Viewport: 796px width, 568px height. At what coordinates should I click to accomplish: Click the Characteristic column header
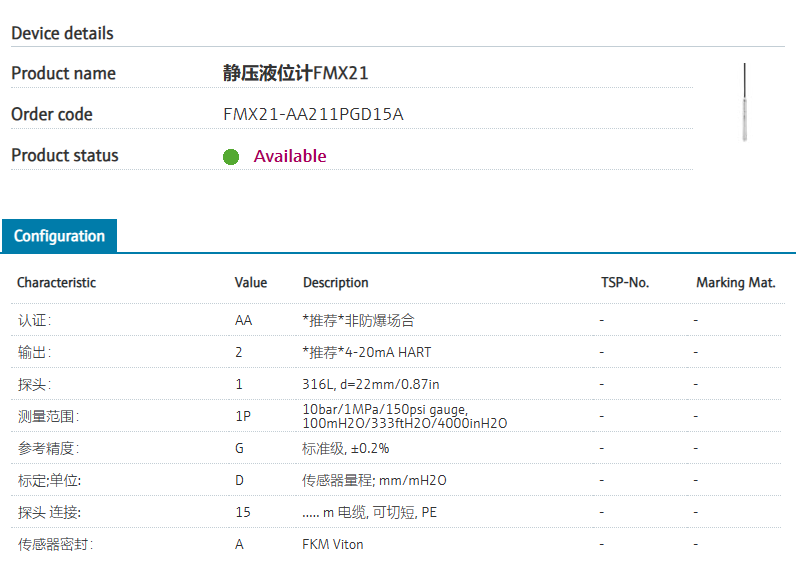click(57, 282)
